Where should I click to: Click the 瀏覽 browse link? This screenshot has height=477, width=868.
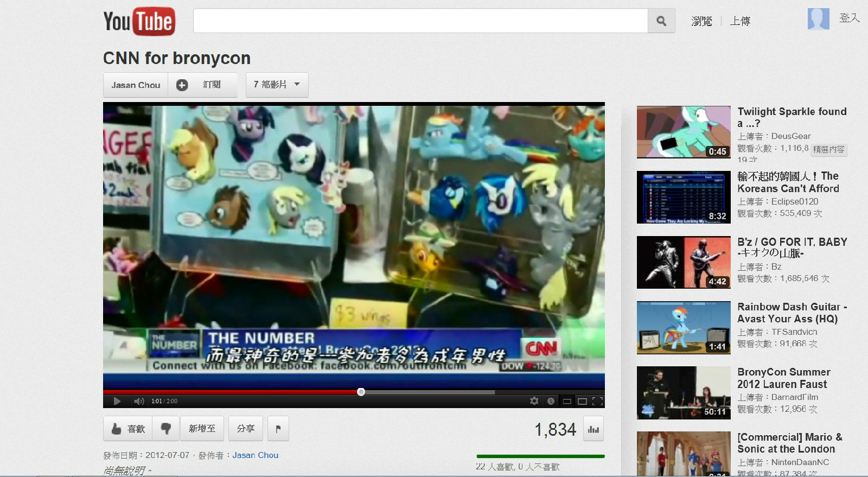click(x=701, y=21)
